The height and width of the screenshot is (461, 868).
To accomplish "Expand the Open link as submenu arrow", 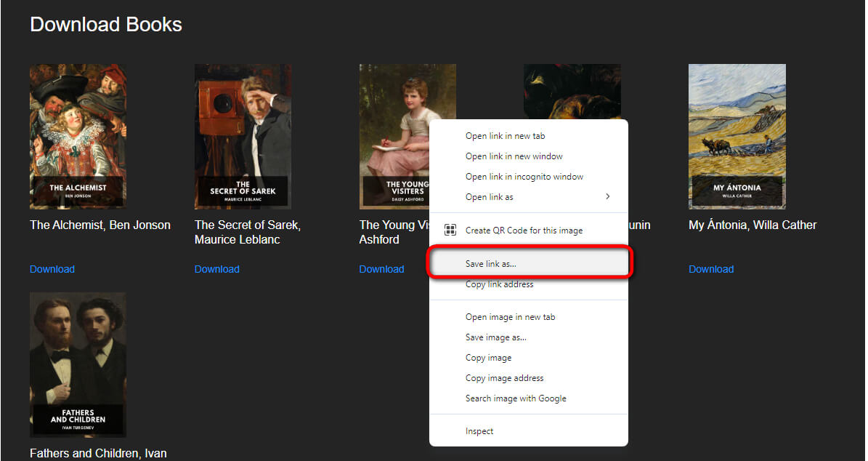I will (x=607, y=197).
